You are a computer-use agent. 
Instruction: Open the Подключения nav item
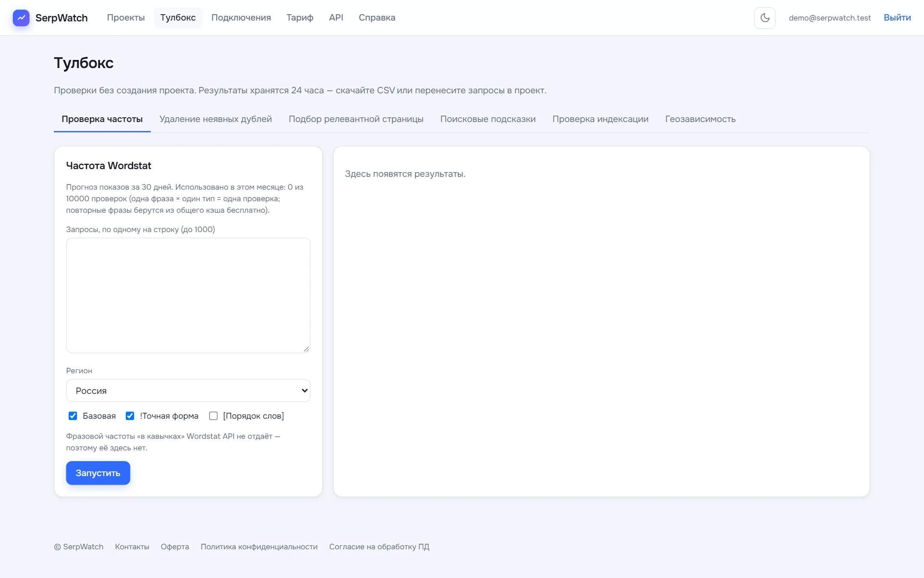pos(241,18)
